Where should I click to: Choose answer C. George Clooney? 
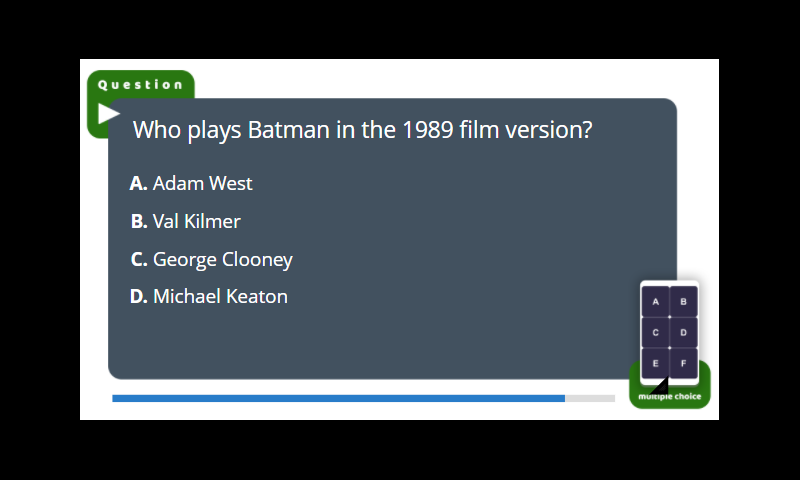coord(211,260)
